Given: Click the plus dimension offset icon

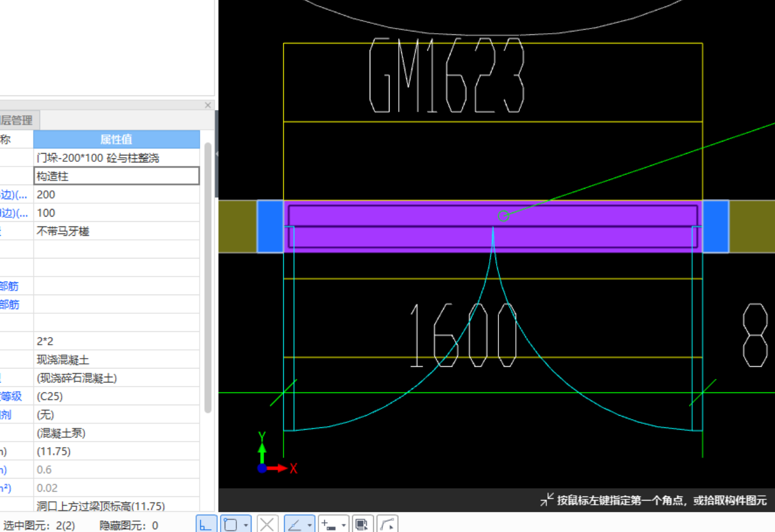Looking at the screenshot, I should pos(328,524).
